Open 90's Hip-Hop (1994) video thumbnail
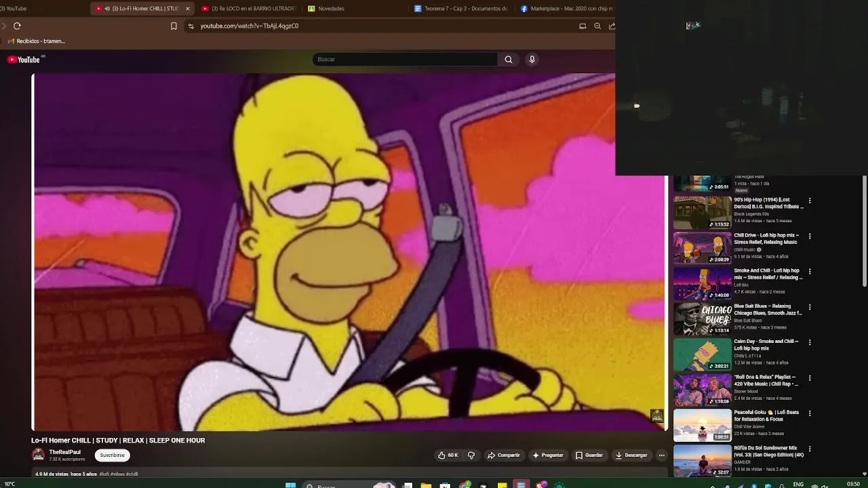 pyautogui.click(x=703, y=213)
